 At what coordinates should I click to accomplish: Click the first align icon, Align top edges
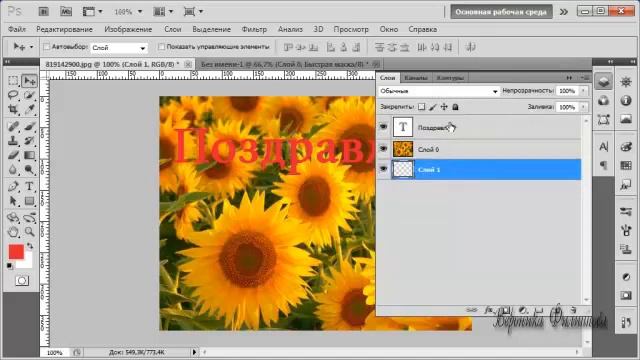tap(288, 47)
